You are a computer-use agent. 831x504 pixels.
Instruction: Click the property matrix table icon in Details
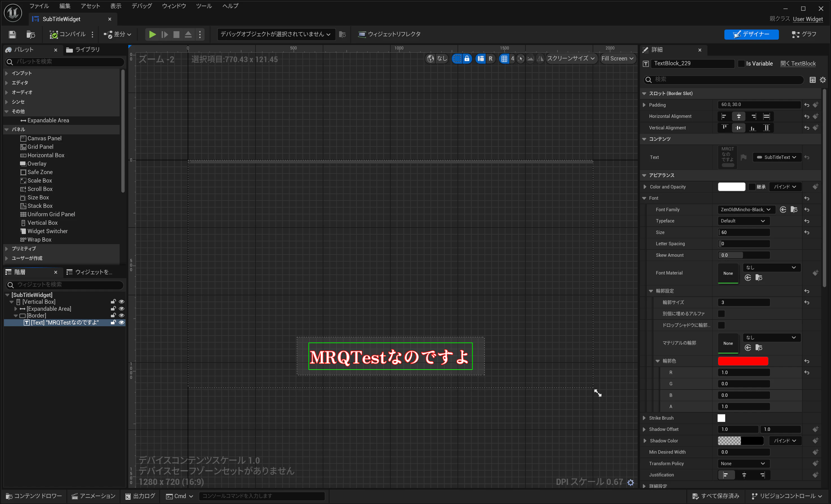(812, 80)
